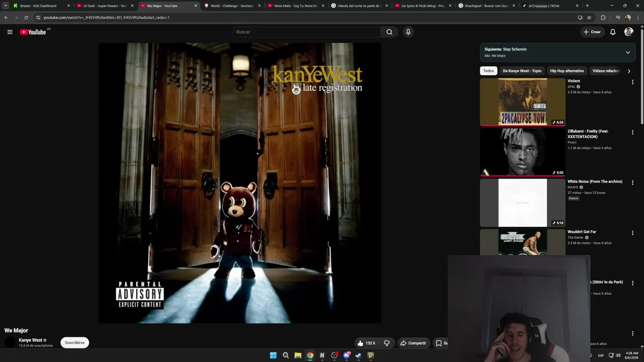Open the ESP keyboard language indicator
644x362 pixels.
pyautogui.click(x=601, y=355)
